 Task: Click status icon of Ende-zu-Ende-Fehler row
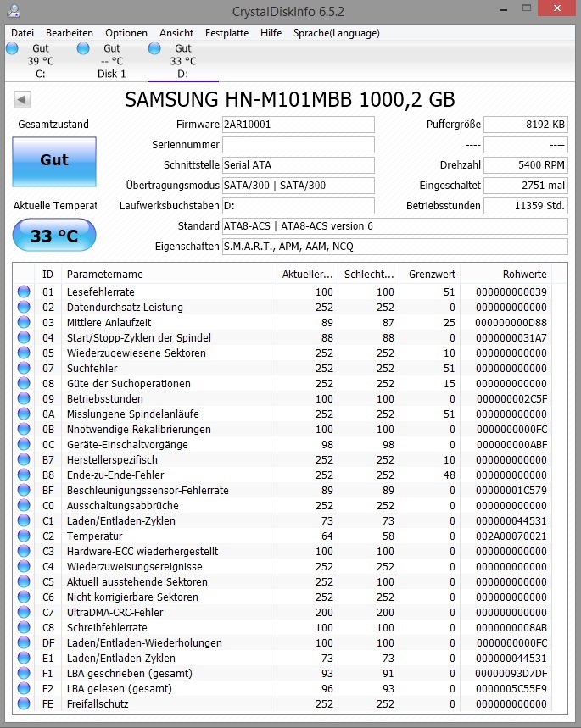(x=24, y=475)
